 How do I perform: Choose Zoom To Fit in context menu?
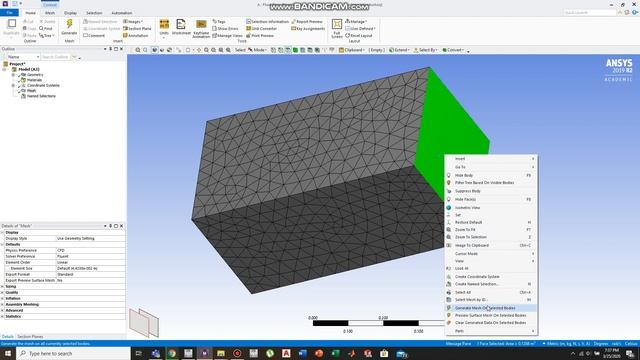491,230
